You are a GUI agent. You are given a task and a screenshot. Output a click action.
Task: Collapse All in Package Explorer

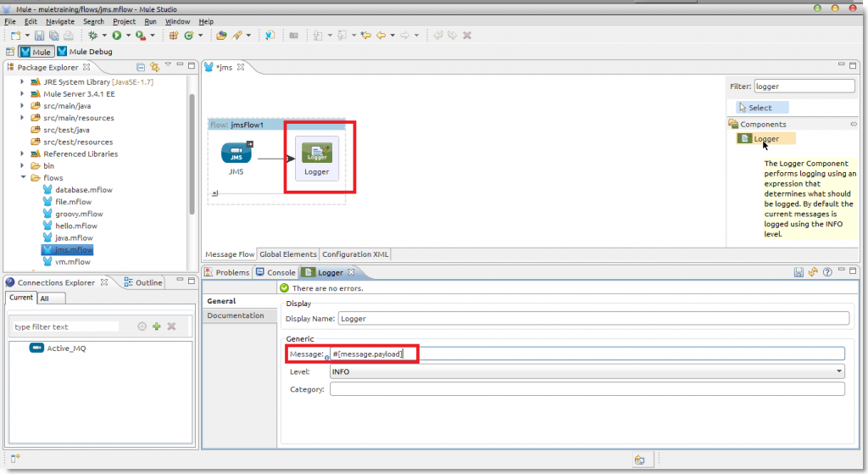[x=141, y=67]
